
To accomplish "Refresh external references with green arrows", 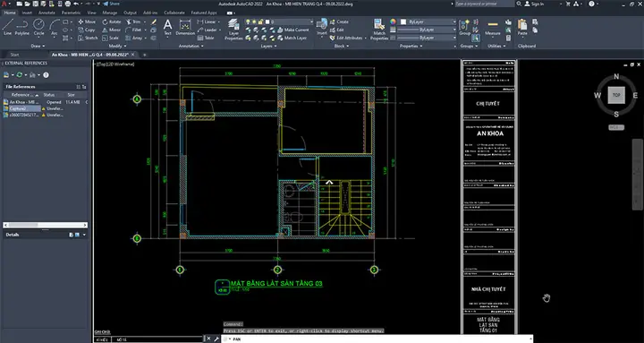I will click(20, 75).
